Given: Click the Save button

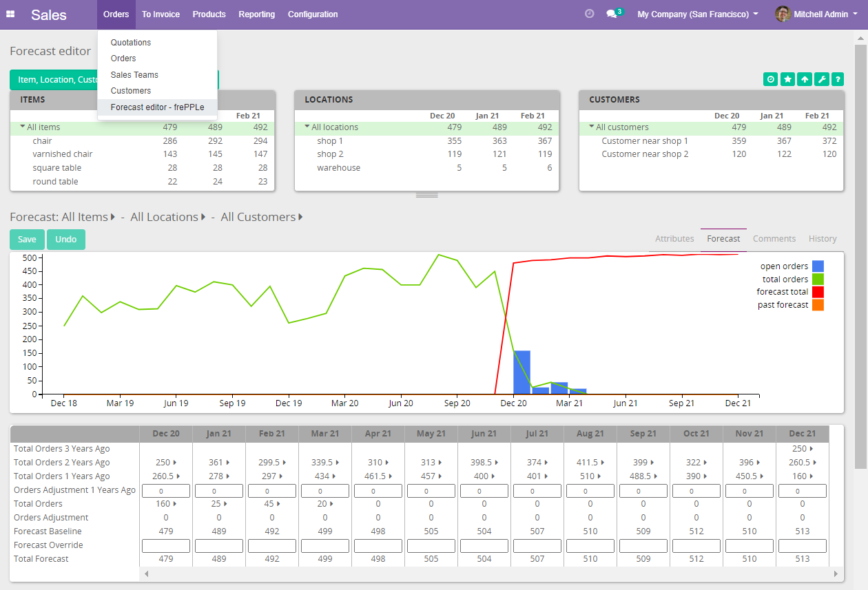Looking at the screenshot, I should point(26,239).
